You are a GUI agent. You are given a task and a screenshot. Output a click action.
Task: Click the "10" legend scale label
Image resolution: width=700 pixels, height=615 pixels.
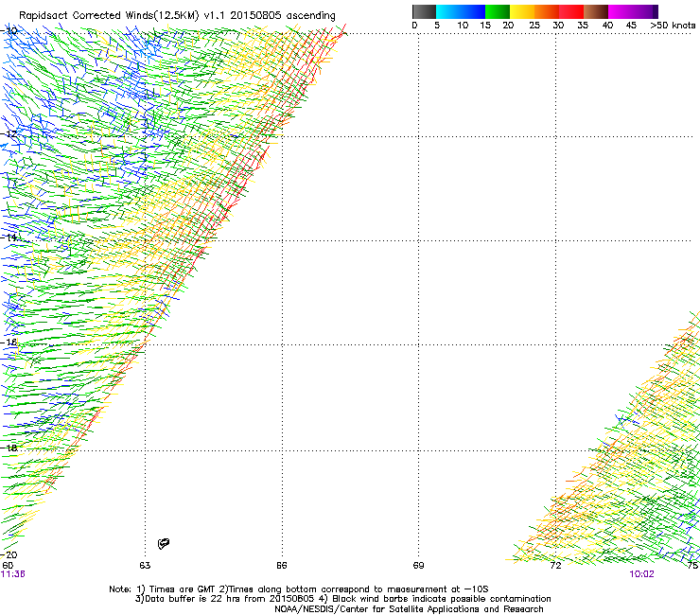463,26
